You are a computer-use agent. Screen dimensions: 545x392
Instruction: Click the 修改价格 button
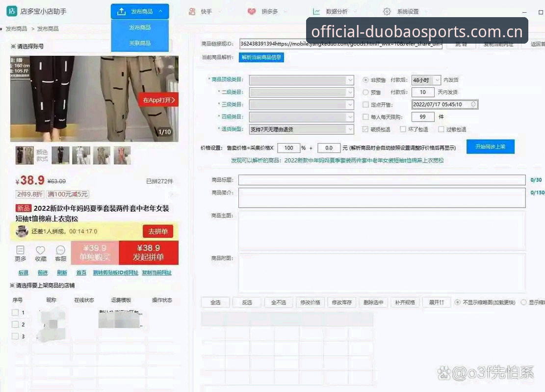pos(311,302)
